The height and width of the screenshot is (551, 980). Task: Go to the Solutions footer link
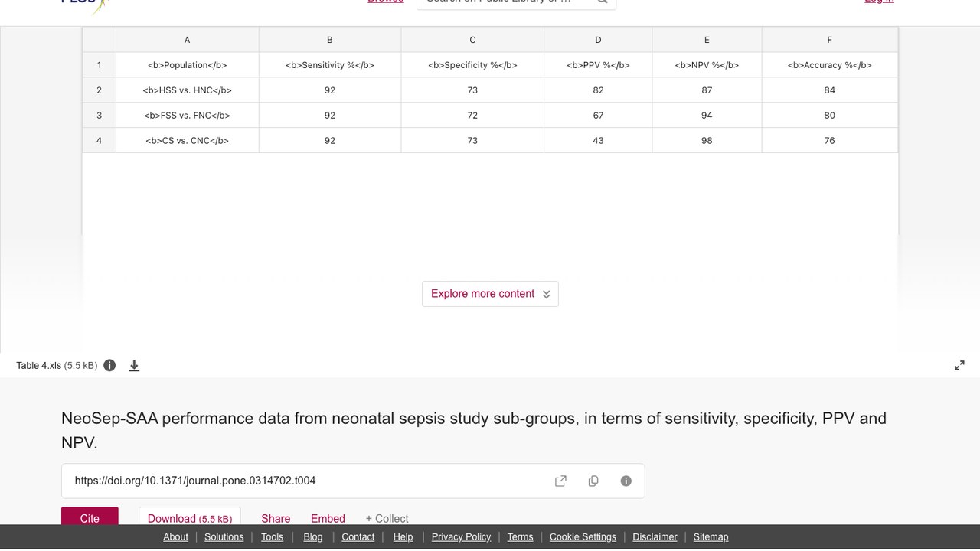(224, 536)
